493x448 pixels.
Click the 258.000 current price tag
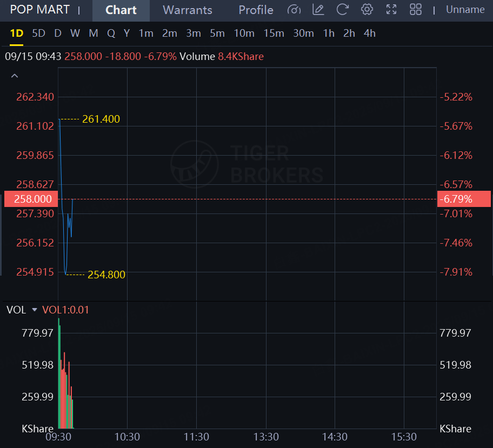click(31, 199)
